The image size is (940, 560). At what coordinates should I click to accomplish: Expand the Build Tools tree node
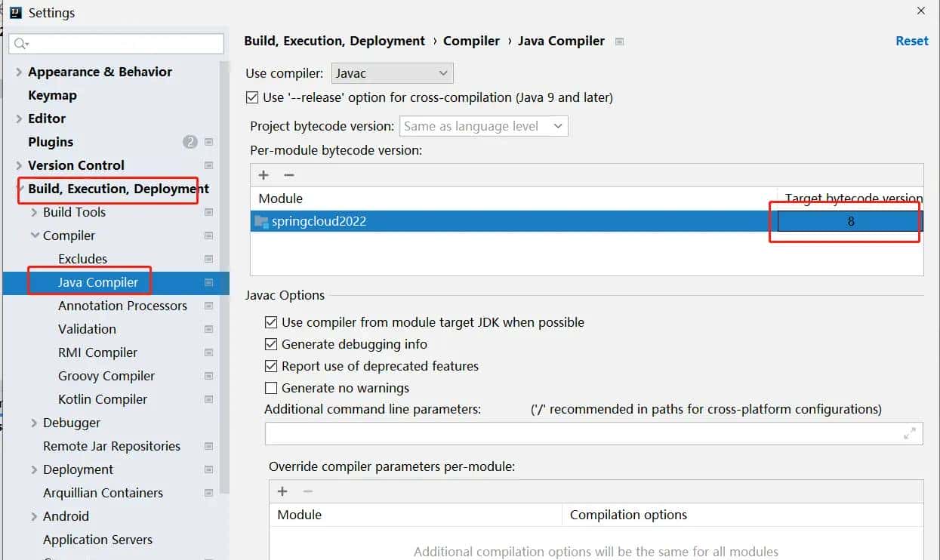point(34,213)
